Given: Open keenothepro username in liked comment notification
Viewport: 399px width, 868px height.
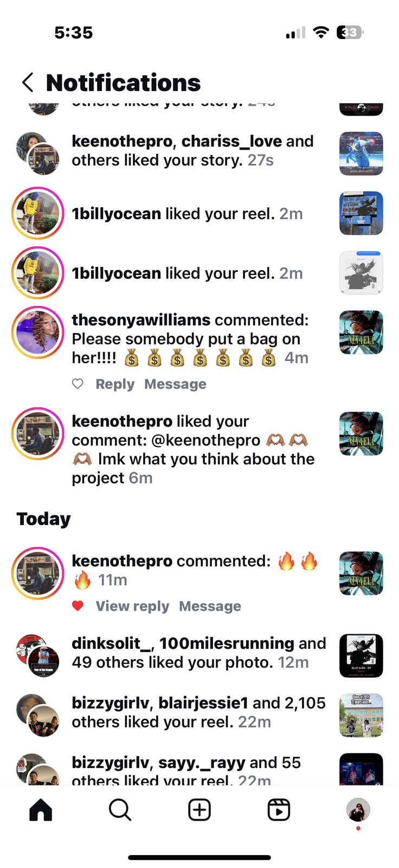Looking at the screenshot, I should coord(122,422).
